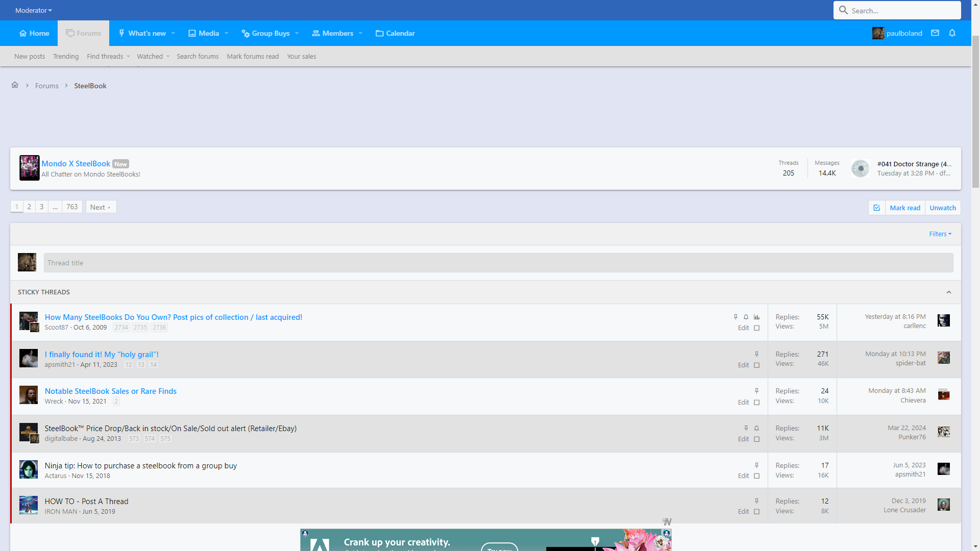Click the last poster avatar in Mondo forum row
Image resolution: width=980 pixels, height=551 pixels.
coord(860,168)
